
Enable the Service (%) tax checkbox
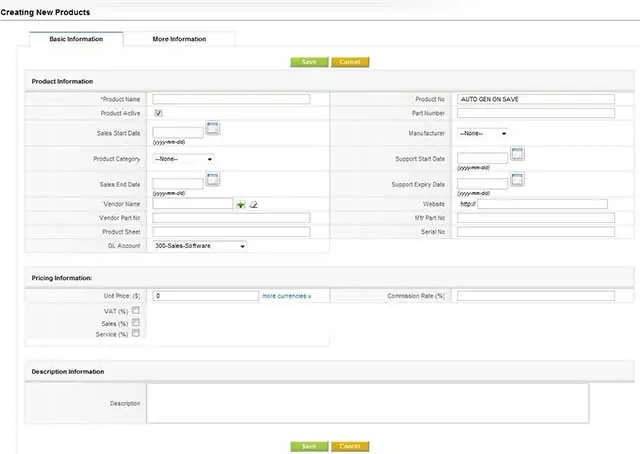tap(136, 333)
